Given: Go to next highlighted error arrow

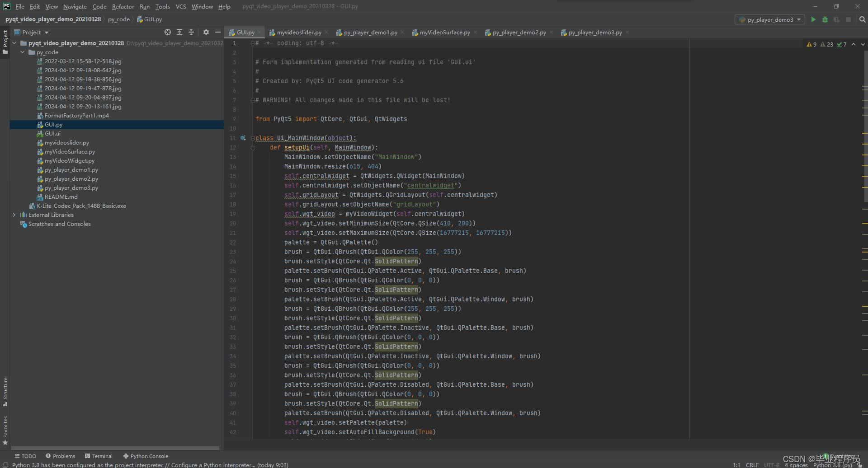Looking at the screenshot, I should [x=863, y=44].
